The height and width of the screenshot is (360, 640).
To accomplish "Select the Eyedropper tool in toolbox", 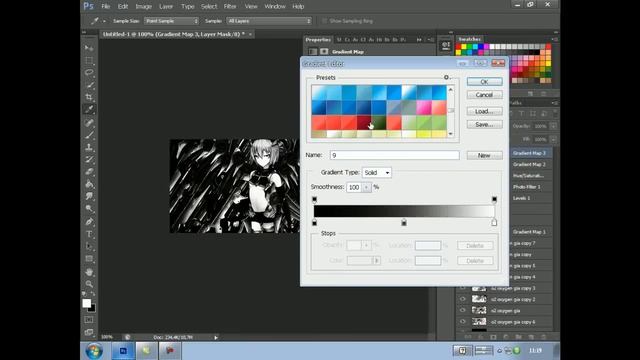I will tap(89, 109).
